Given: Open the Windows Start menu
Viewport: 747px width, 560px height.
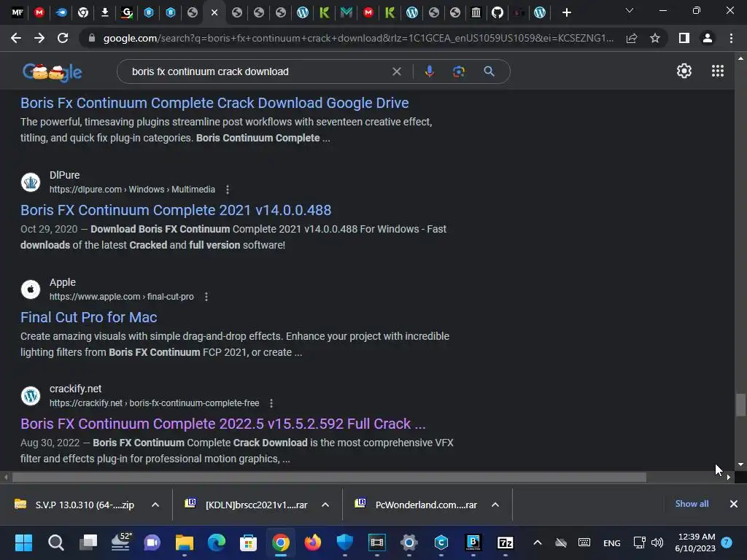Looking at the screenshot, I should [x=23, y=542].
